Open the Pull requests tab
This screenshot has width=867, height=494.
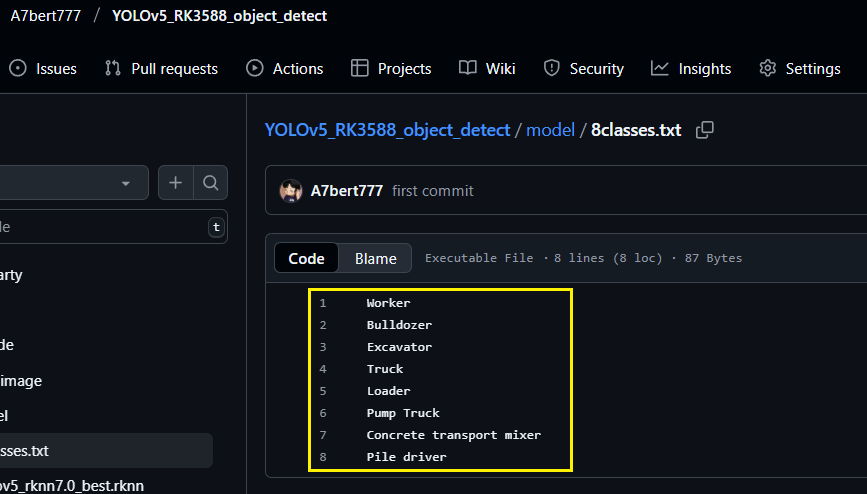(x=161, y=69)
